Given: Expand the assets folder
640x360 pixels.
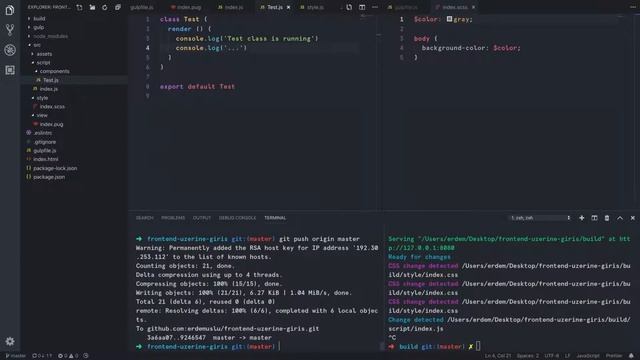Looking at the screenshot, I should 44,54.
